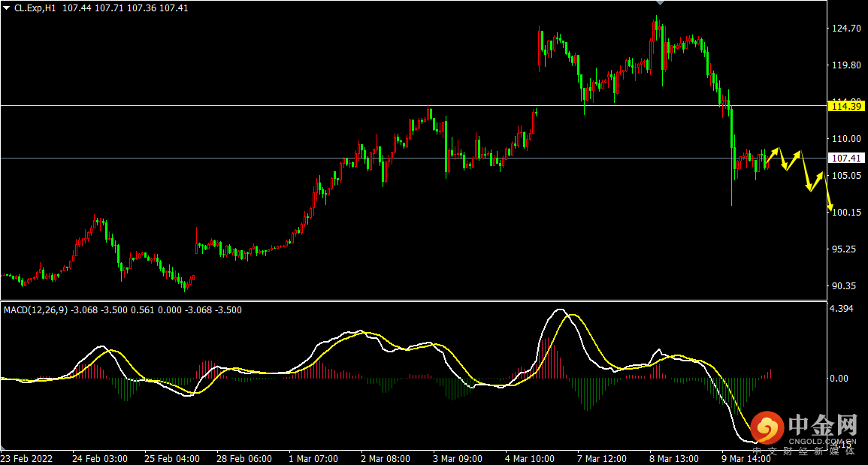The width and height of the screenshot is (868, 465).
Task: Click the 7 Mar 12:00 time label
Action: click(x=602, y=459)
